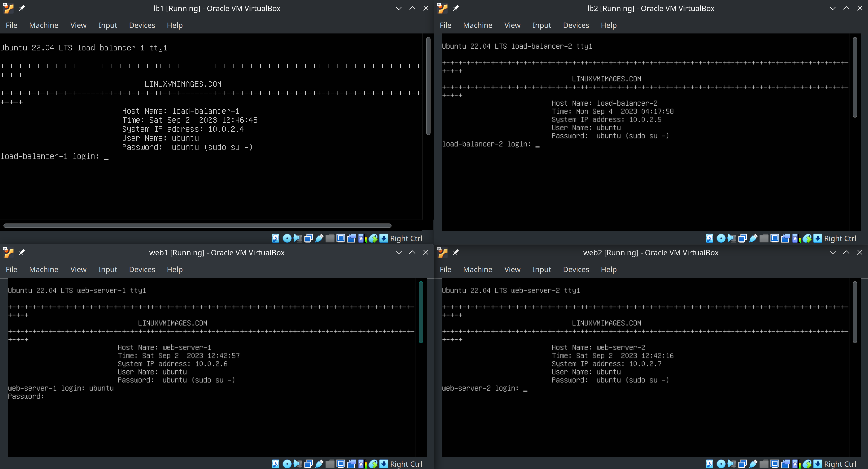The image size is (868, 469).
Task: Click keyboard capture indicator in lb2 window
Action: pos(818,238)
